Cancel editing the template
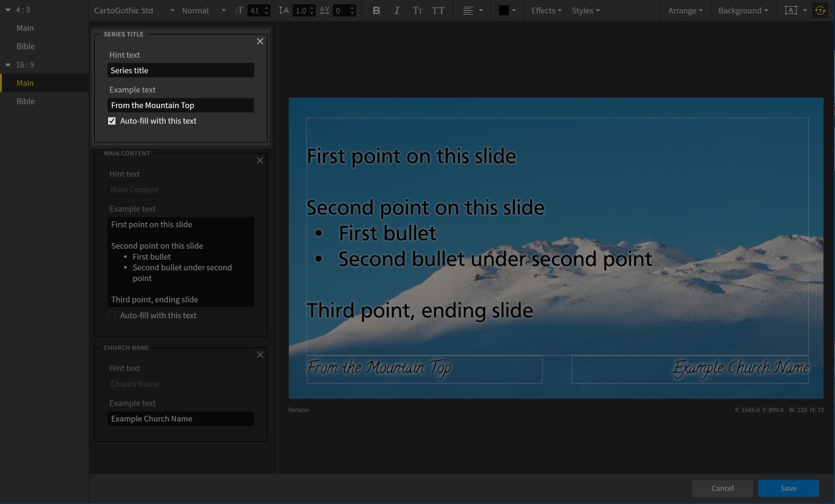Image resolution: width=835 pixels, height=504 pixels. click(x=722, y=488)
